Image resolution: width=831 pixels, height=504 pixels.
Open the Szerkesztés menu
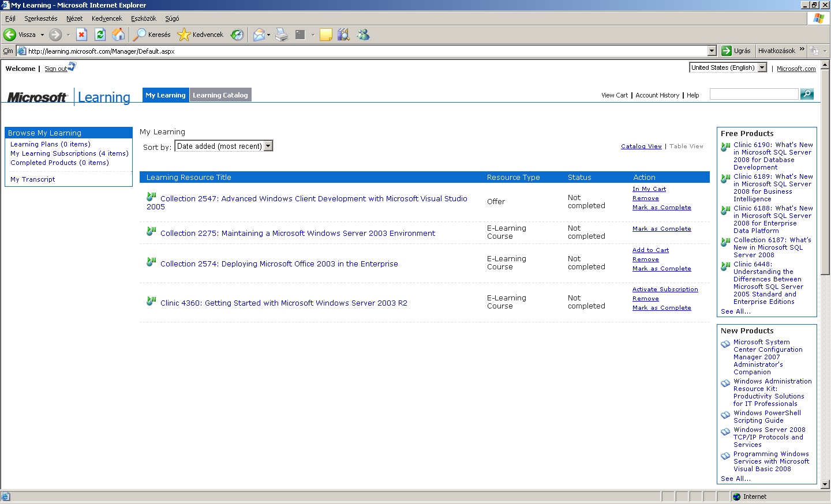point(41,18)
